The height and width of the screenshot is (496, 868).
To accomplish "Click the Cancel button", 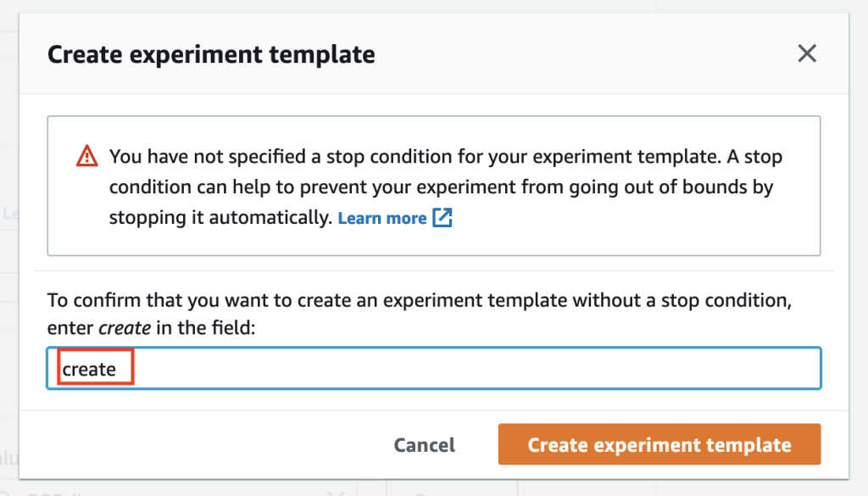I will click(424, 444).
